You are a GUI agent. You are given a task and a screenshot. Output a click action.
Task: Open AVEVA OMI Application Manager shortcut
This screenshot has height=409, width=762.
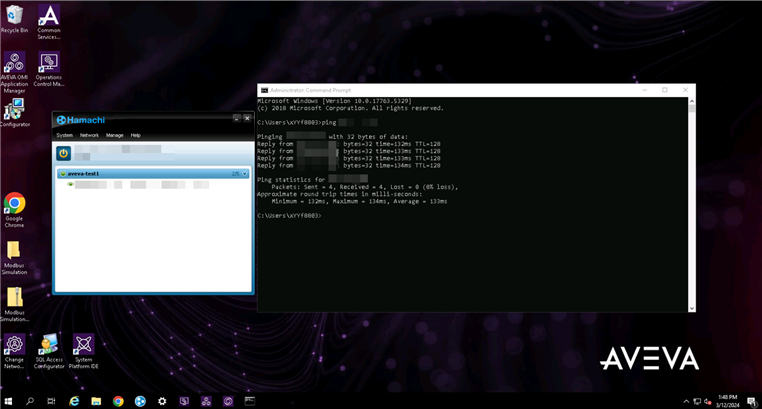15,72
